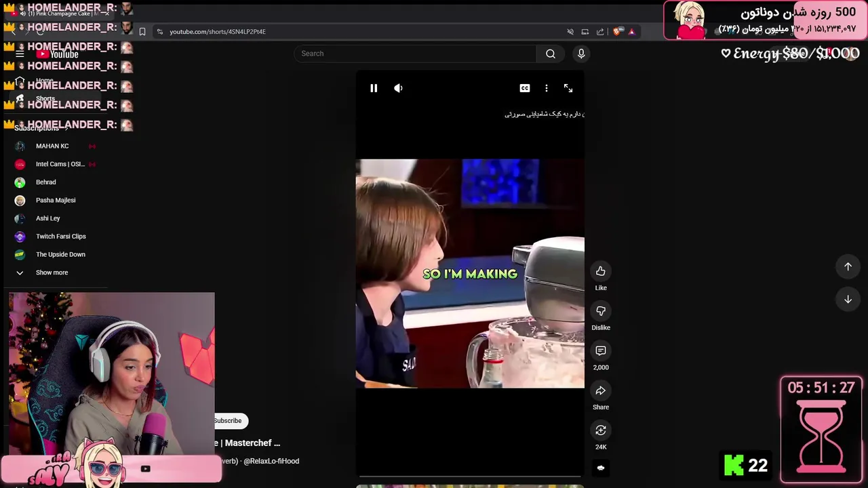Viewport: 868px width, 488px height.
Task: Click the Short's progress bar
Action: pos(470,476)
